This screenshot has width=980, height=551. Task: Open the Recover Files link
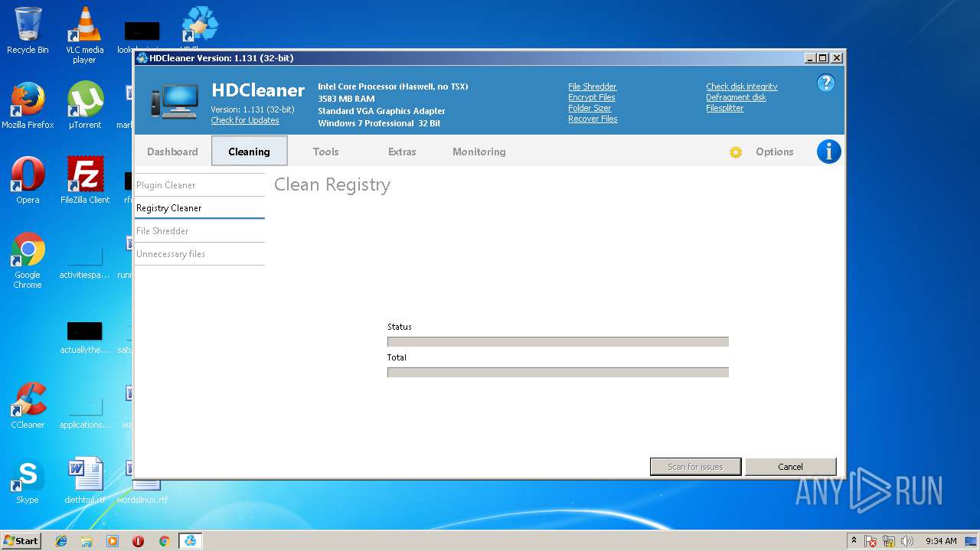point(593,119)
